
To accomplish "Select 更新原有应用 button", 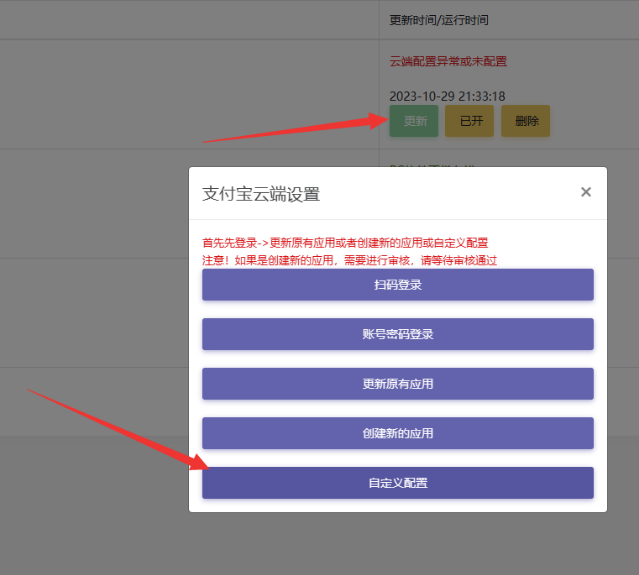I will [398, 384].
